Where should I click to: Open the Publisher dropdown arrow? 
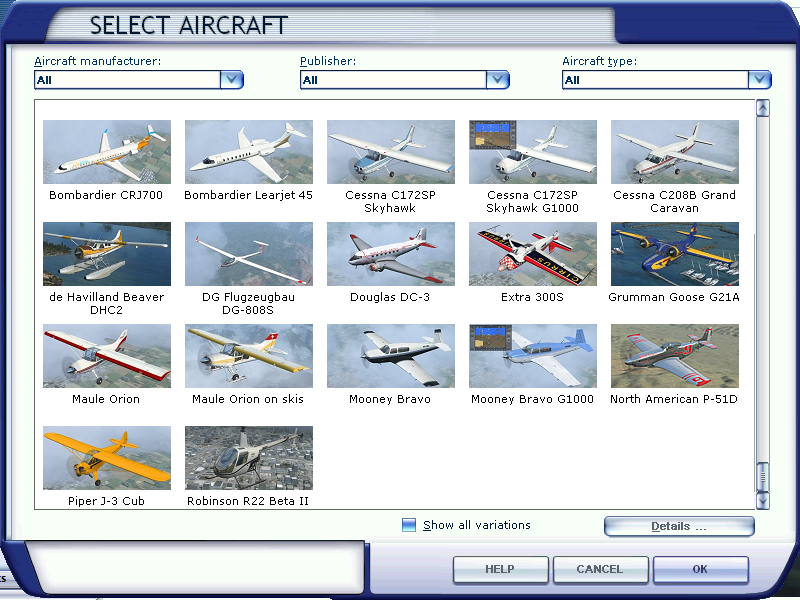tap(497, 80)
